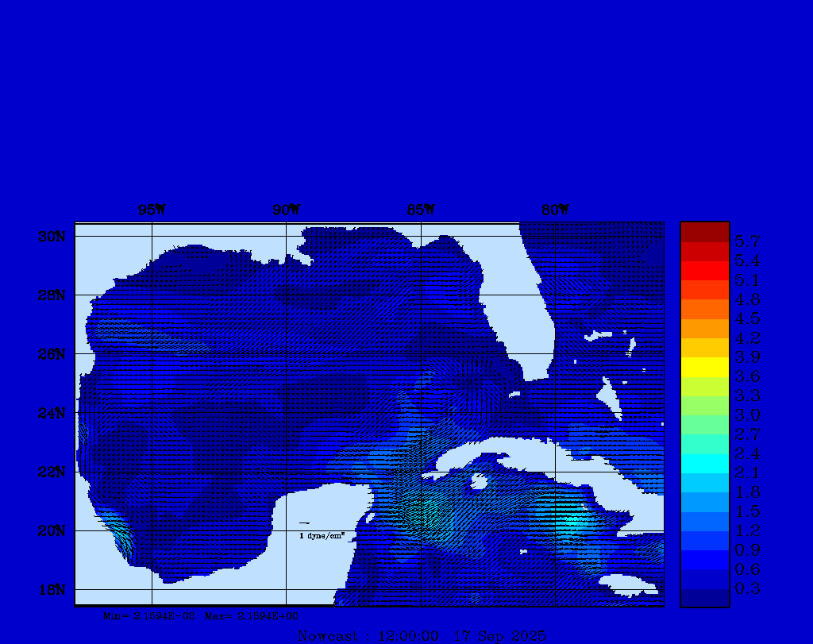Select the lime green legend swatch

[704, 405]
